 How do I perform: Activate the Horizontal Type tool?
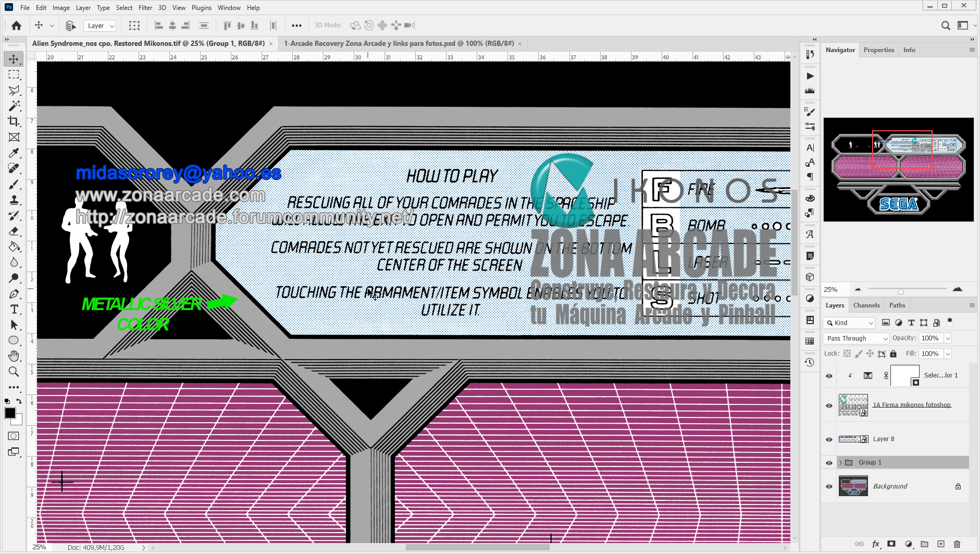tap(14, 309)
